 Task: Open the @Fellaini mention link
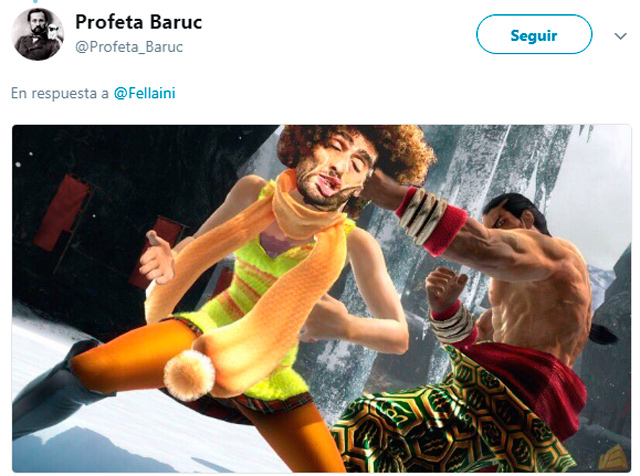(144, 93)
